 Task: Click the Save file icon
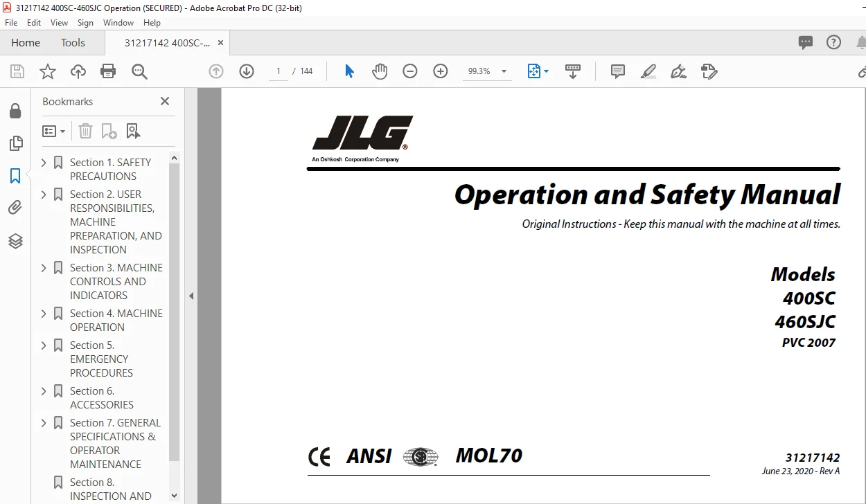click(x=17, y=71)
